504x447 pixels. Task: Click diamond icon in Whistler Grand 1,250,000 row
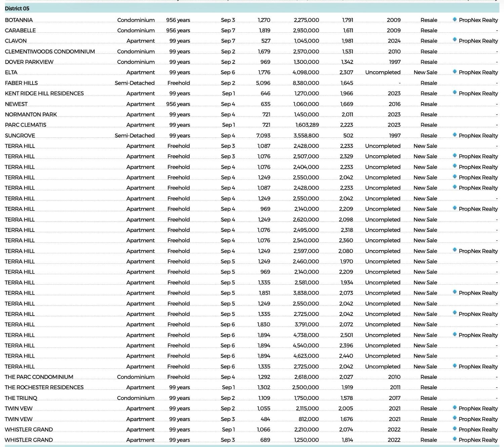tap(455, 439)
